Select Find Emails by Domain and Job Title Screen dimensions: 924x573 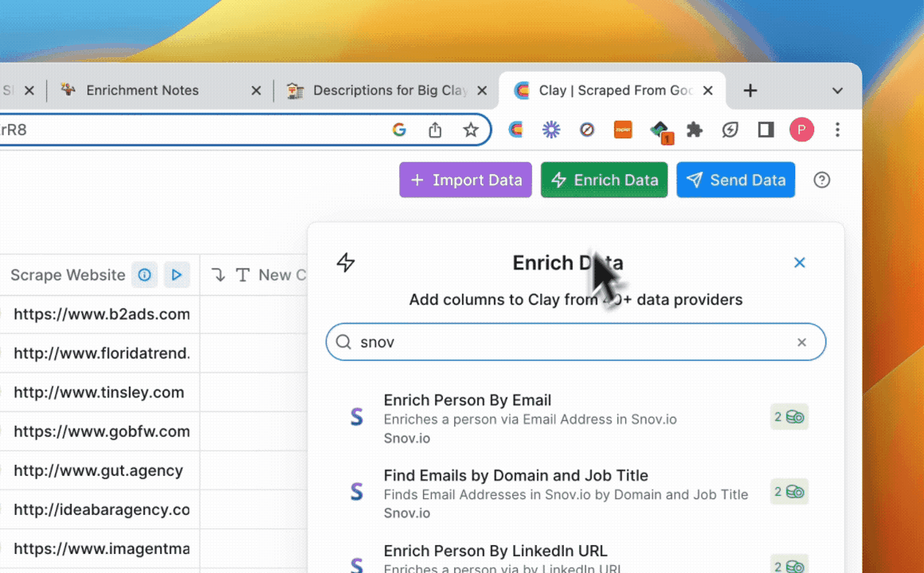(576, 493)
